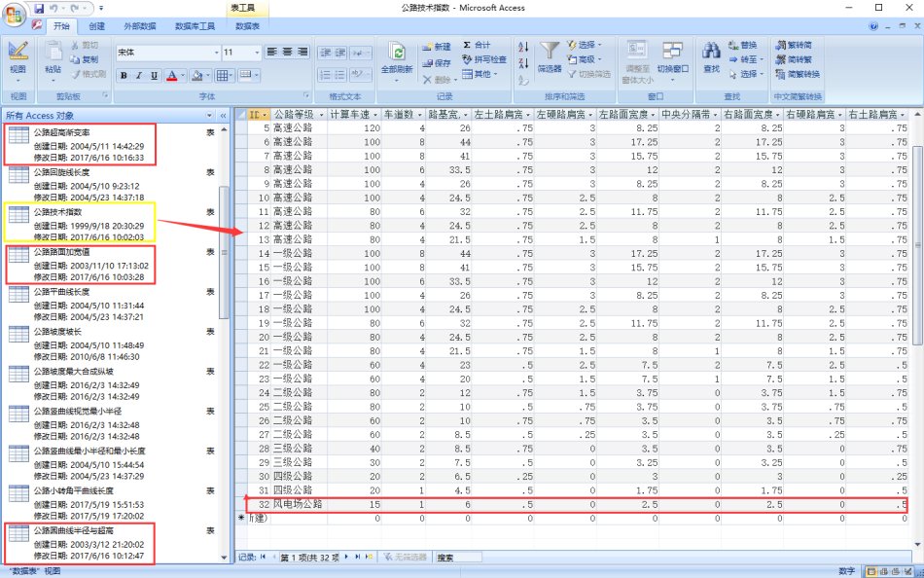Open the font color picker dropdown
Screen dimensions: 924x578
(182, 76)
